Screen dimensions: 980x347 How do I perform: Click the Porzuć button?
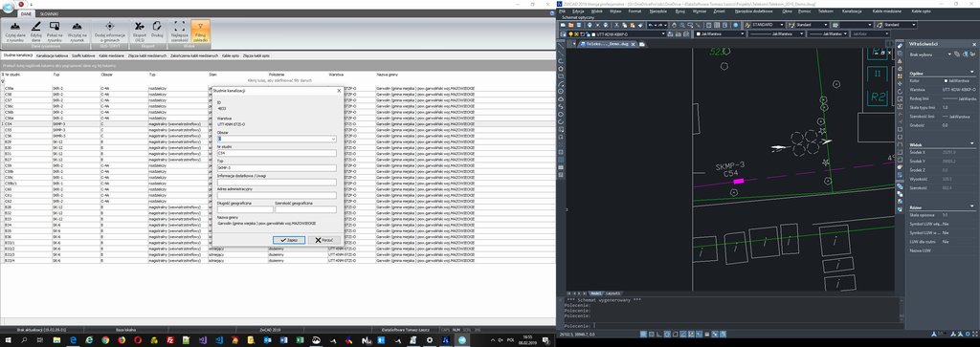323,240
